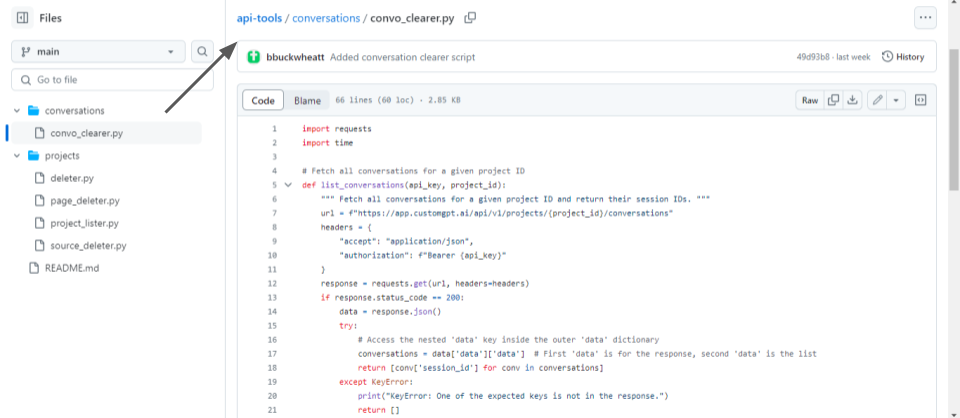Click the bbuckwheatt avatar icon
The image size is (960, 418).
(x=253, y=57)
